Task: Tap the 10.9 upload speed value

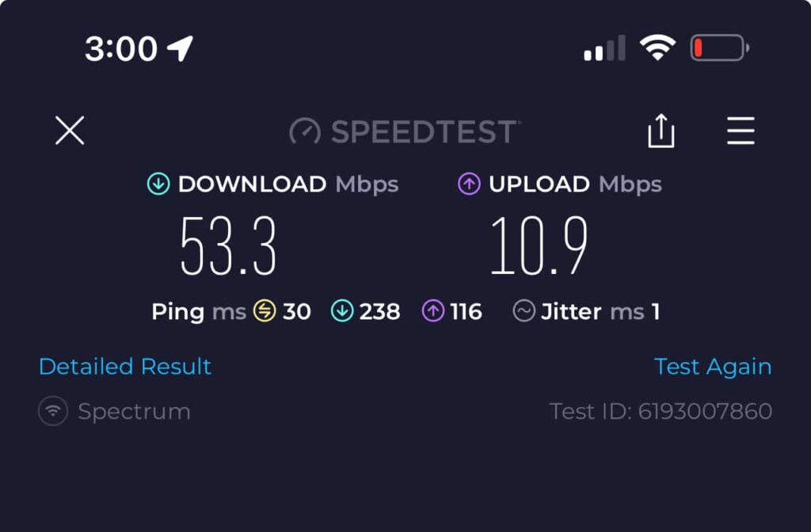Action: (x=539, y=246)
